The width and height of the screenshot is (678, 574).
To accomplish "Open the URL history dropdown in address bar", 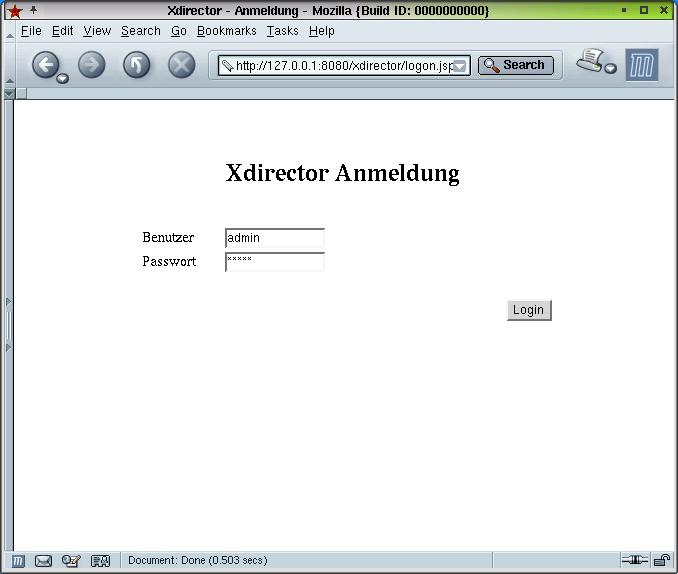I will (x=460, y=66).
